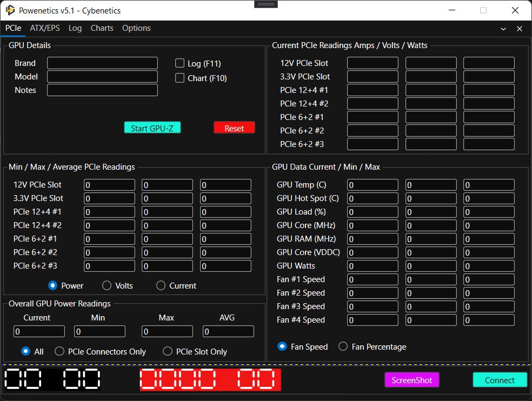Click first GPU Temp (C) value field

pyautogui.click(x=373, y=185)
